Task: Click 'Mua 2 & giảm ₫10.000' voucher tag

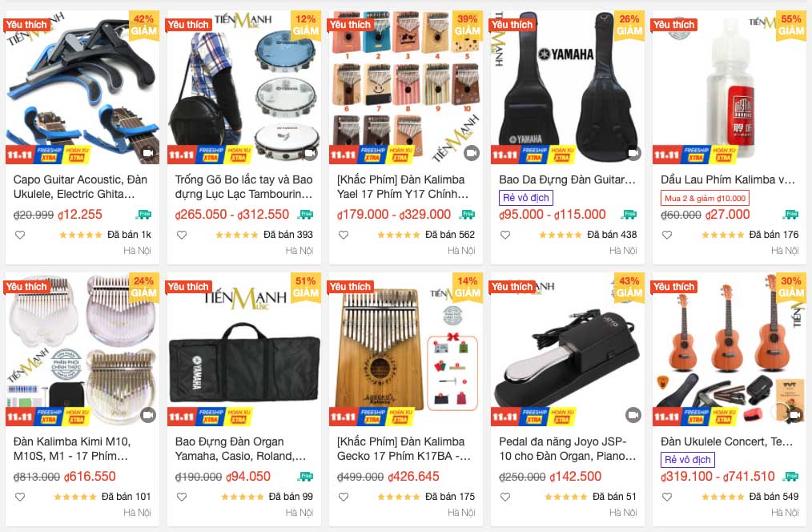Action: (x=705, y=198)
